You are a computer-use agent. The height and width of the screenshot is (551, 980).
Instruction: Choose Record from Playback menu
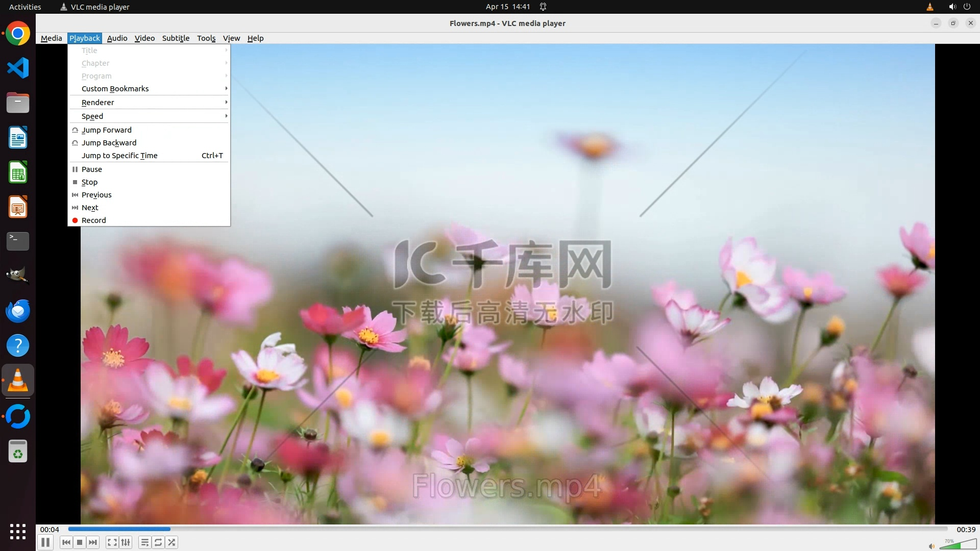pos(94,220)
